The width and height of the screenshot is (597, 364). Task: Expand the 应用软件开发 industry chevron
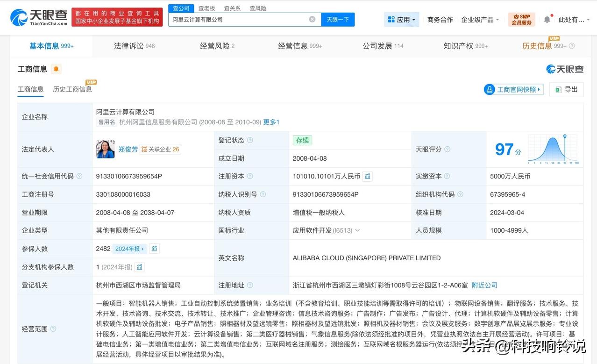[358, 230]
